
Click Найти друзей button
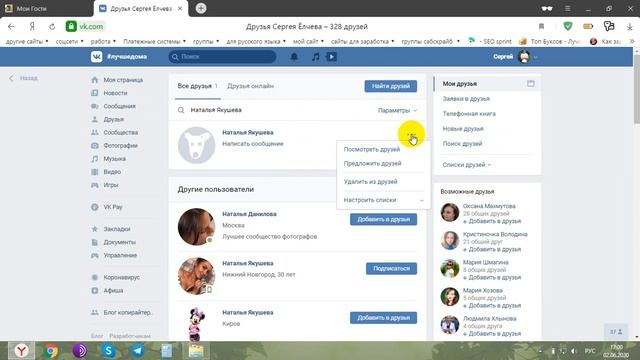(x=391, y=86)
